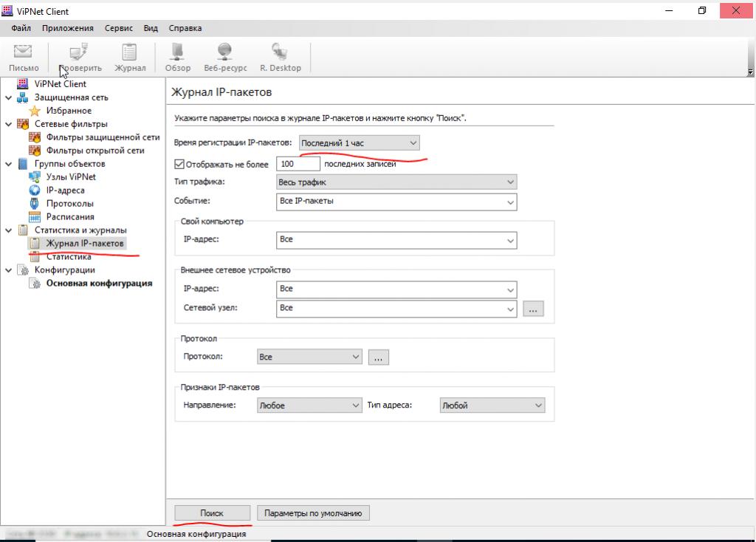The image size is (756, 542).
Task: Select the Избранное tree item label
Action: pos(69,111)
